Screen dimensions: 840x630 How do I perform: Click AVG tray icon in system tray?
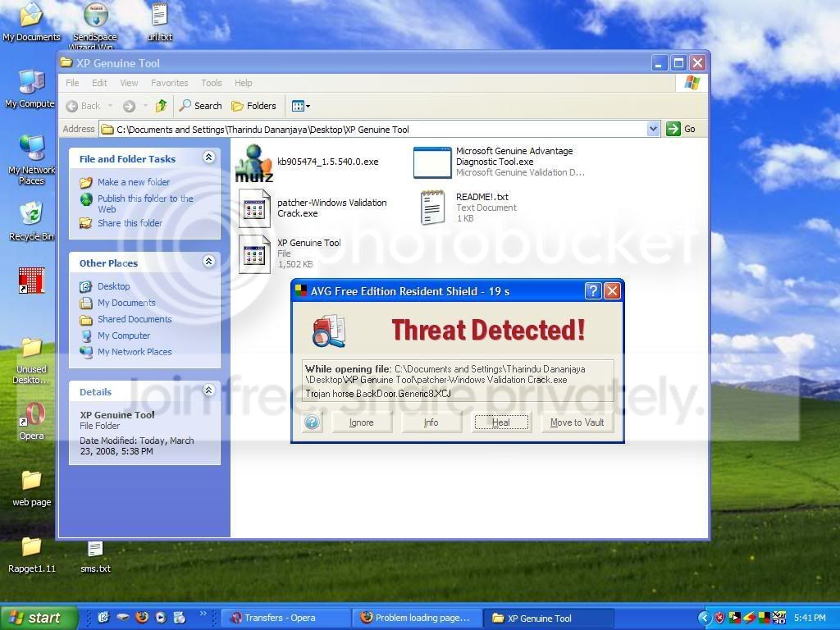click(763, 618)
